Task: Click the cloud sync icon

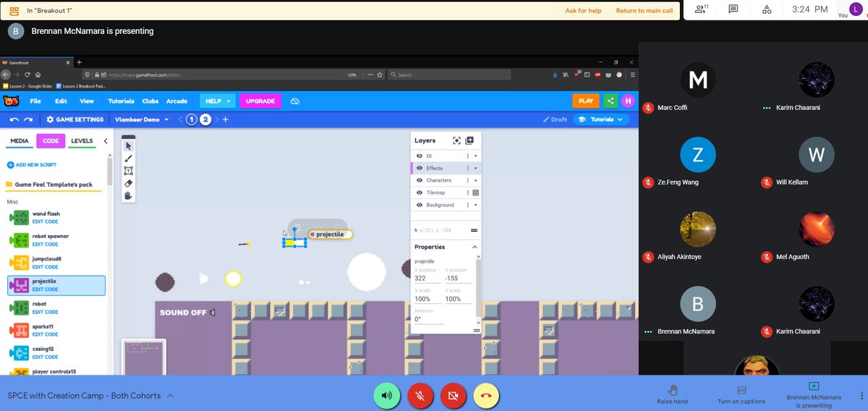Action: pos(295,101)
